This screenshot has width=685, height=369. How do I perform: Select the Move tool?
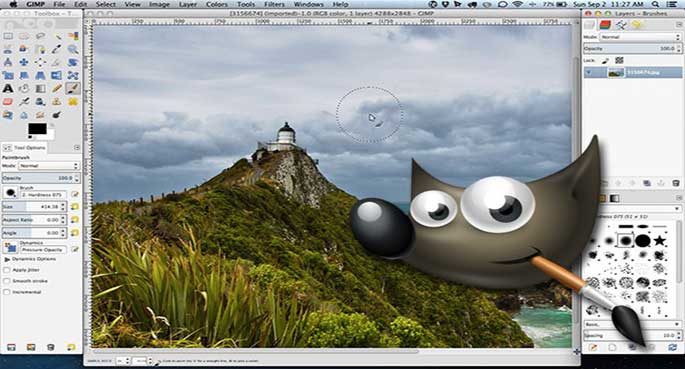pyautogui.click(x=24, y=62)
